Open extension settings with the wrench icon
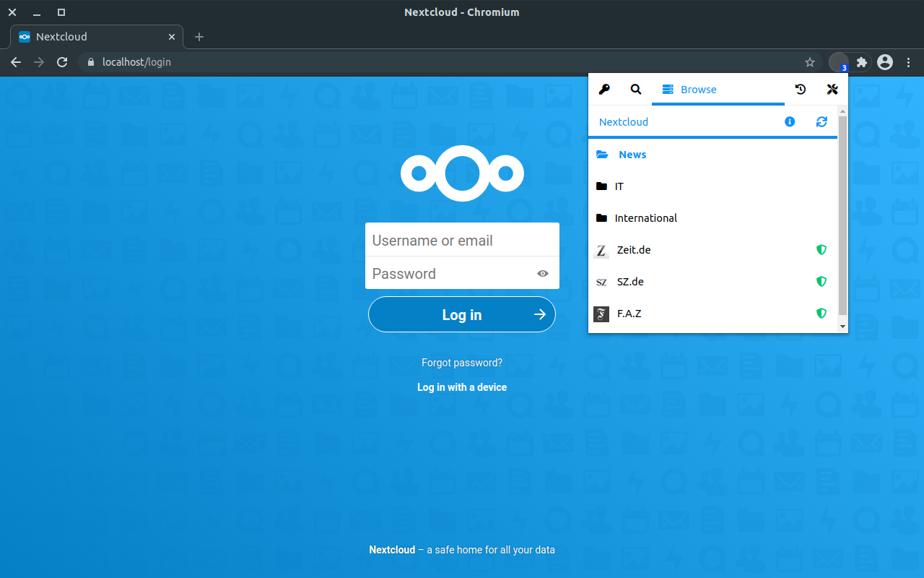Viewport: 924px width, 578px height. (832, 89)
